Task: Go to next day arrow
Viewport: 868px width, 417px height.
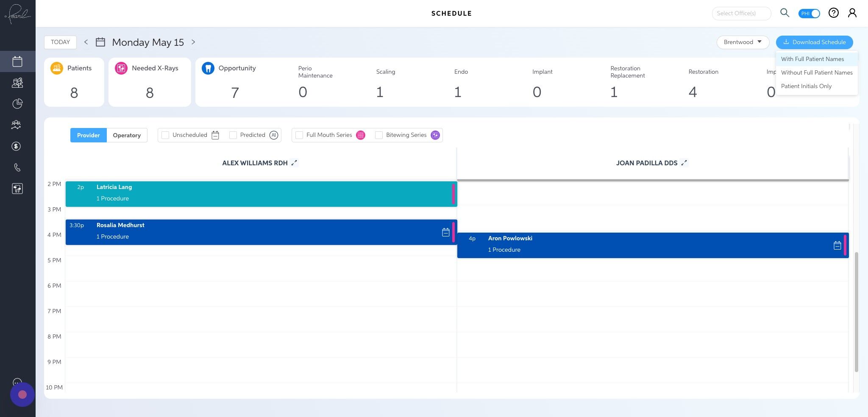Action: point(193,42)
